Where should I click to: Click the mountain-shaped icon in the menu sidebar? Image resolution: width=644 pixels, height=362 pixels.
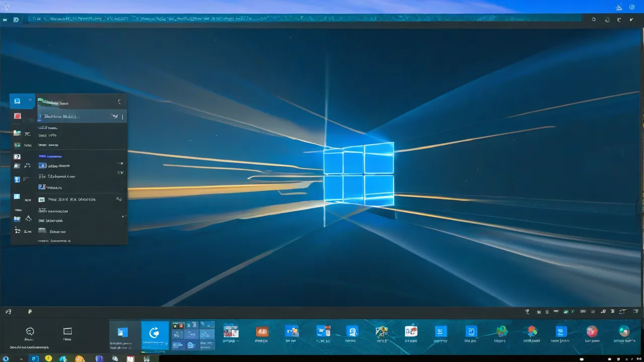[28, 219]
